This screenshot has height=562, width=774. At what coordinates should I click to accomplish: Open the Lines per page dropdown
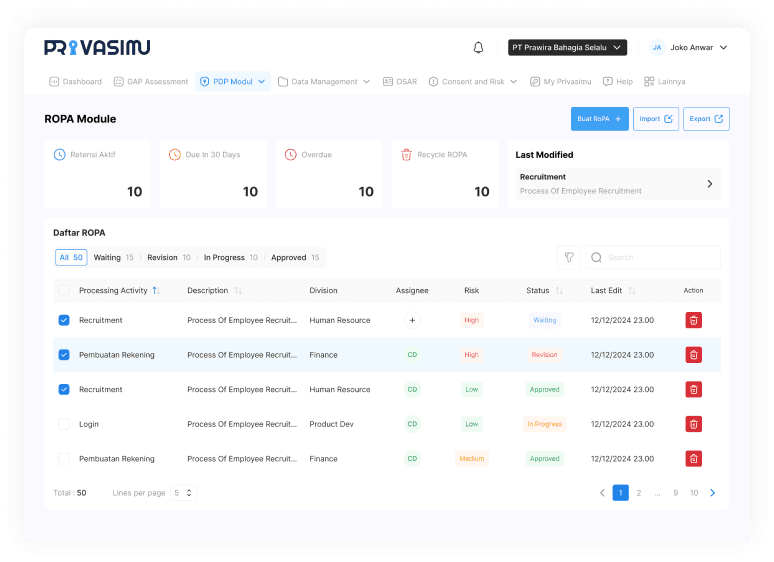pos(183,493)
